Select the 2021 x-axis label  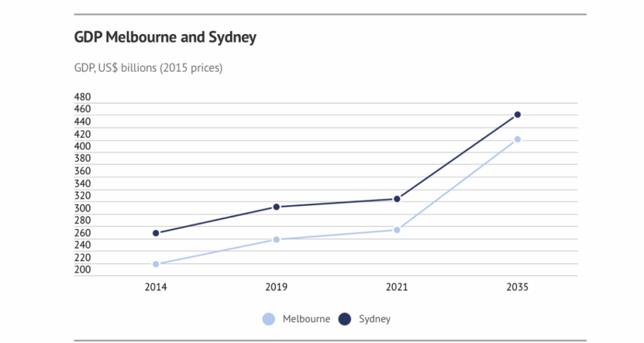click(397, 287)
